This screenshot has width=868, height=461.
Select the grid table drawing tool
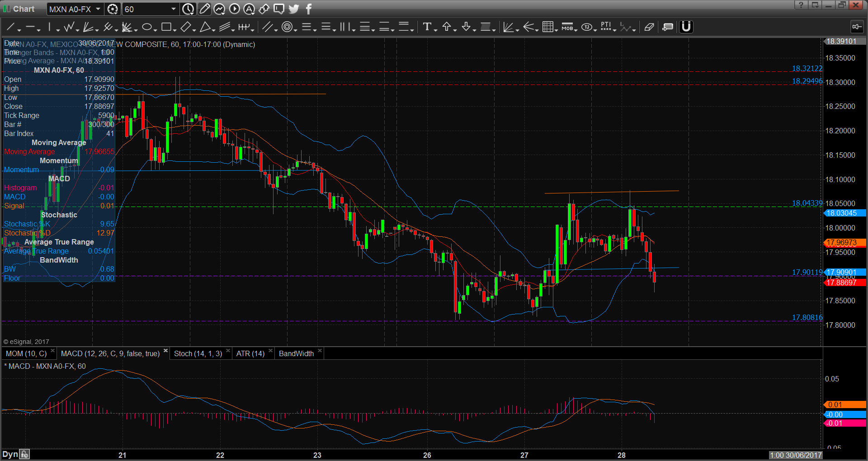(547, 27)
